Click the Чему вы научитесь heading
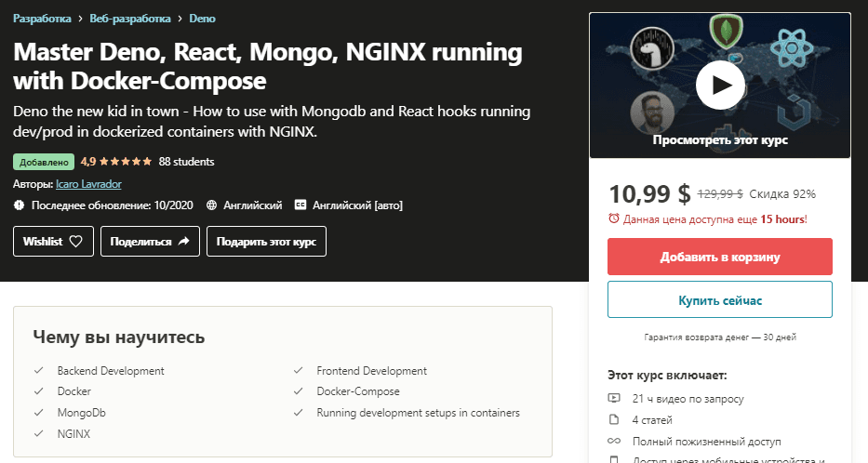Screen dimensions: 868x463 pos(119,337)
